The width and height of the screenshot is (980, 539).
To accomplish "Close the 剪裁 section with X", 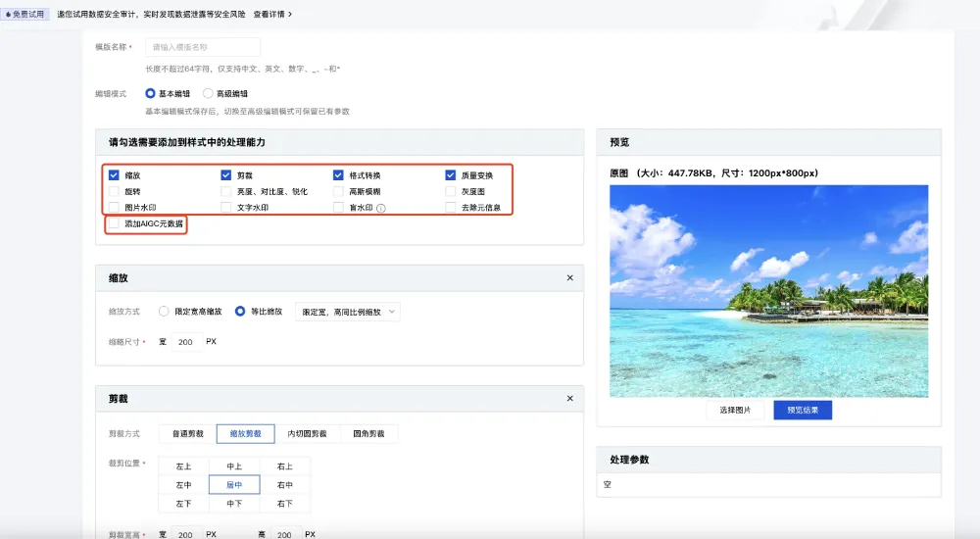I will (570, 398).
